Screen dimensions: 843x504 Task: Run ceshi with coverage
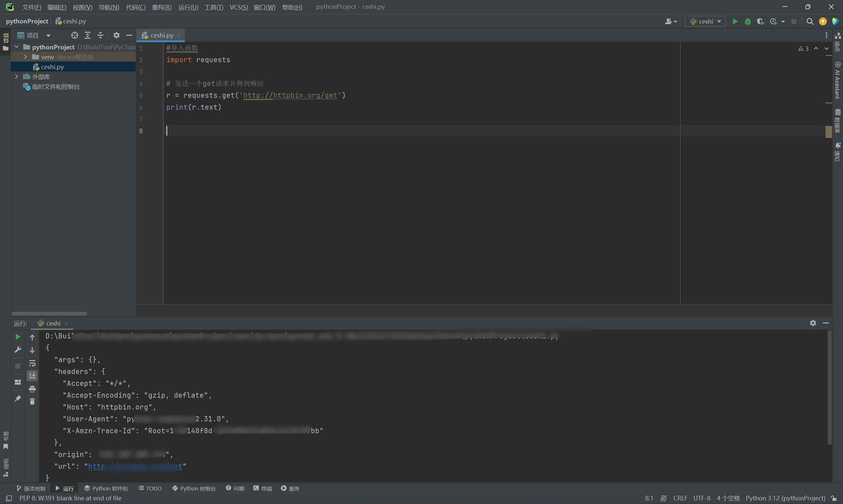(760, 21)
